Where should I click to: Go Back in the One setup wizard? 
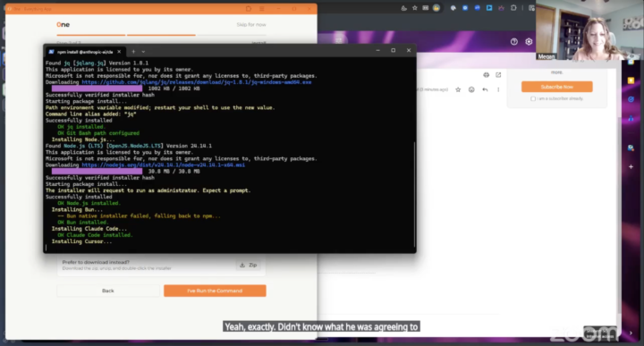(108, 291)
